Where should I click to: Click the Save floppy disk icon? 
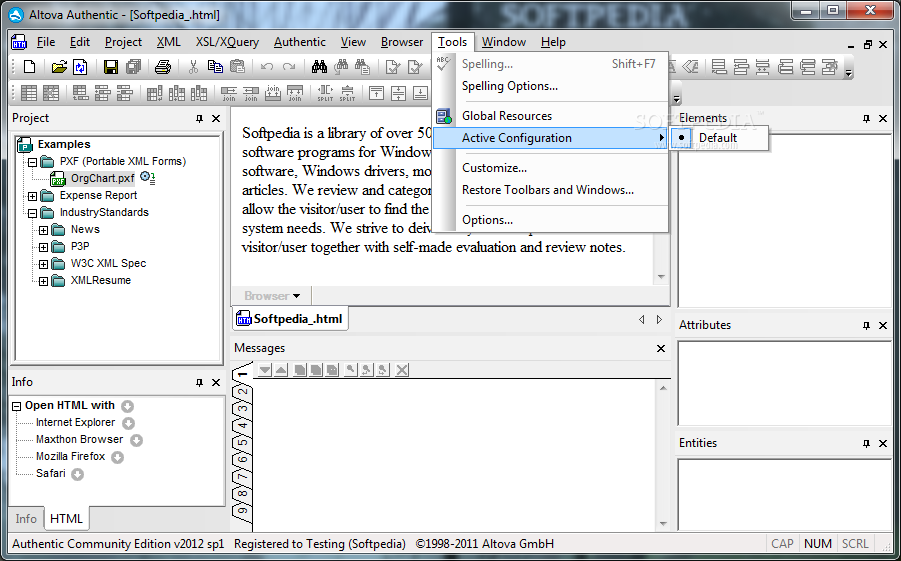[111, 67]
